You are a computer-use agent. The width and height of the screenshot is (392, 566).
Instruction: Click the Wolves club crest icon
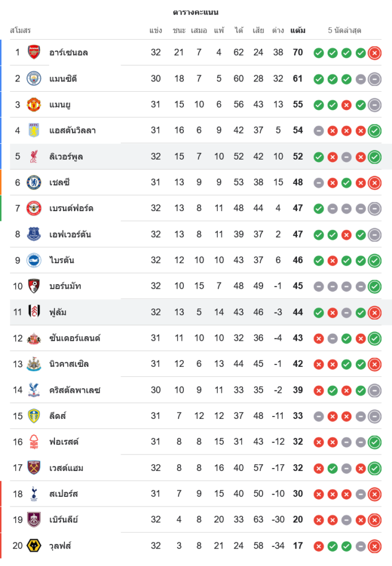[35, 546]
